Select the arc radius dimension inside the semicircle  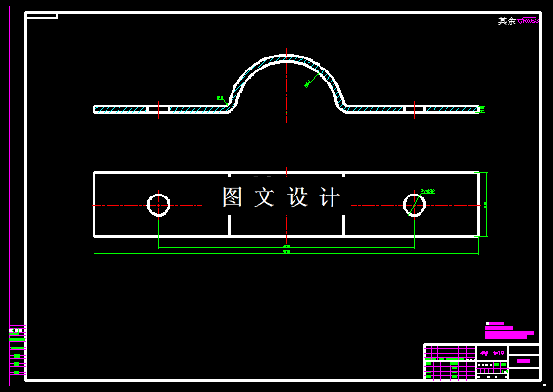coord(308,83)
